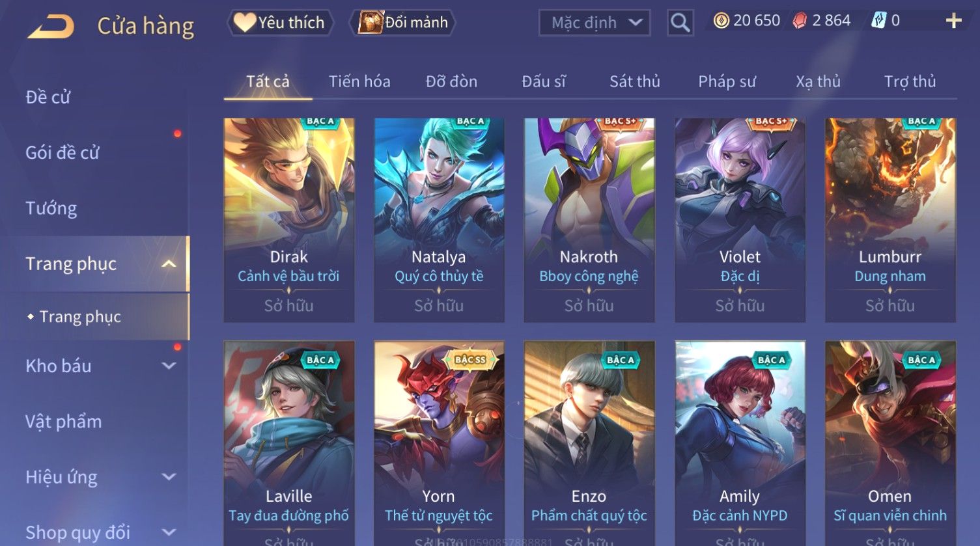This screenshot has width=980, height=546.
Task: Open the Mặc định sort dropdown
Action: [595, 23]
